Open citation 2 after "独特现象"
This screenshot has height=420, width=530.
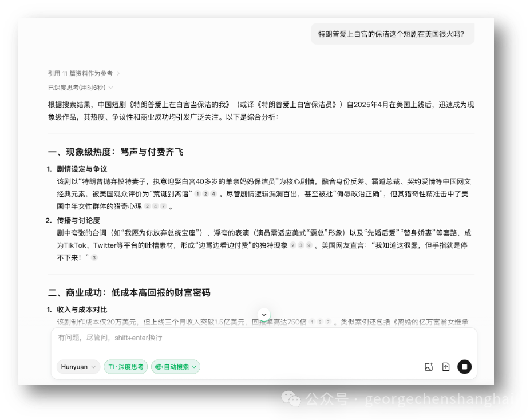pos(292,245)
